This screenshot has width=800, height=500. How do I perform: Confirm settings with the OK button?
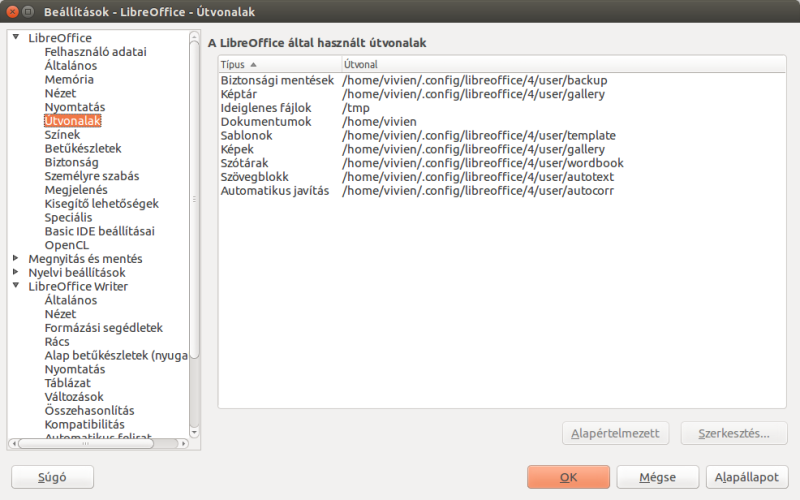568,477
